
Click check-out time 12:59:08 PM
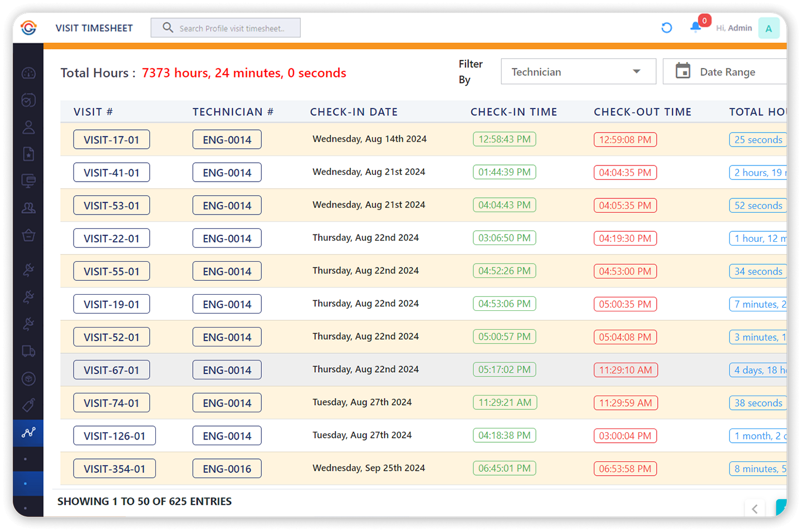[625, 139]
